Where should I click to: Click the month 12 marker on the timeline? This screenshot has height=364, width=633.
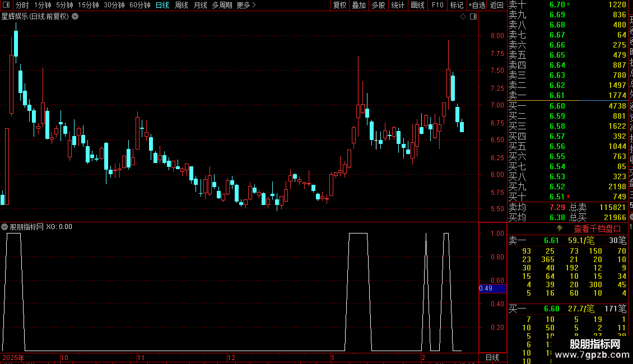[x=231, y=357]
